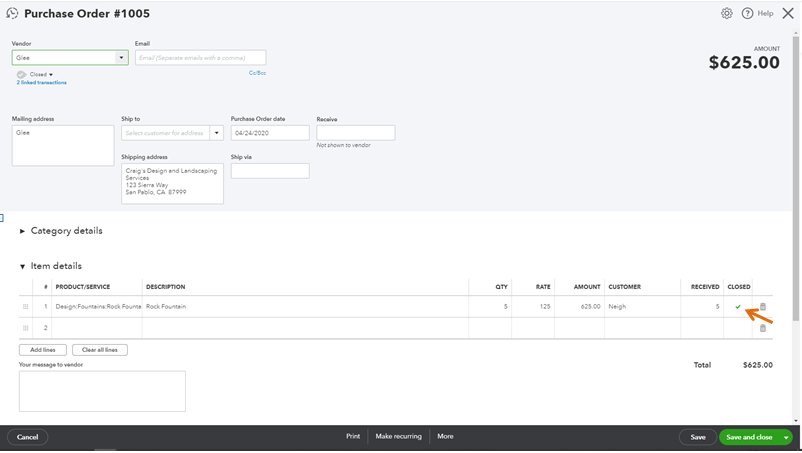802x453 pixels.
Task: Open the More menu in footer
Action: pyautogui.click(x=445, y=437)
